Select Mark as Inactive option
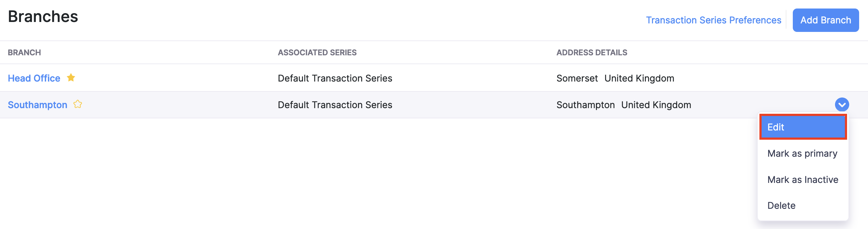 pyautogui.click(x=802, y=180)
